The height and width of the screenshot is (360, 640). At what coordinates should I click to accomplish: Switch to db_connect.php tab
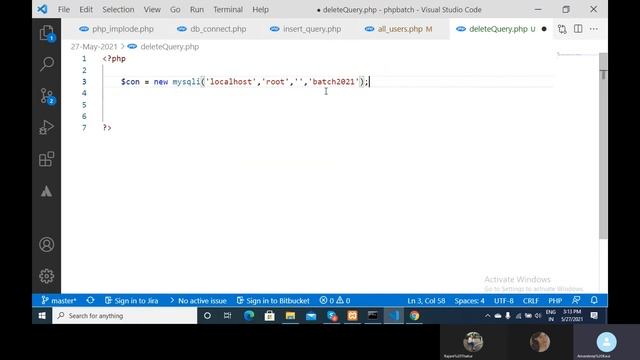click(x=212, y=29)
